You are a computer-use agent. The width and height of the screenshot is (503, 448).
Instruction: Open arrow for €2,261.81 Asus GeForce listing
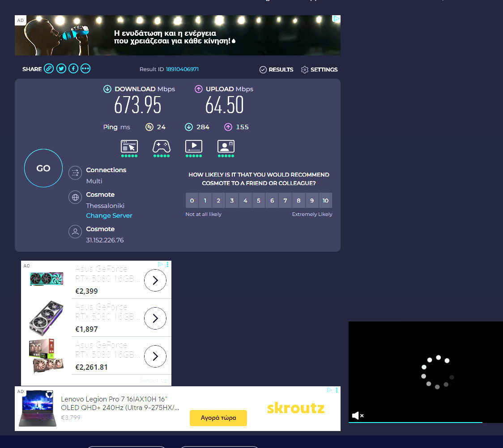click(x=155, y=356)
